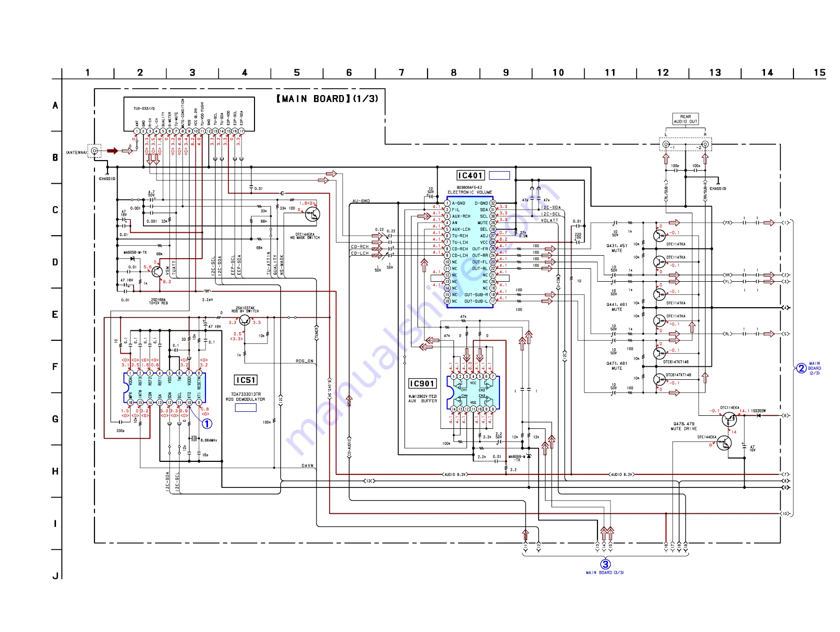Click pin 1 A-GND of IC401

pyautogui.click(x=447, y=203)
